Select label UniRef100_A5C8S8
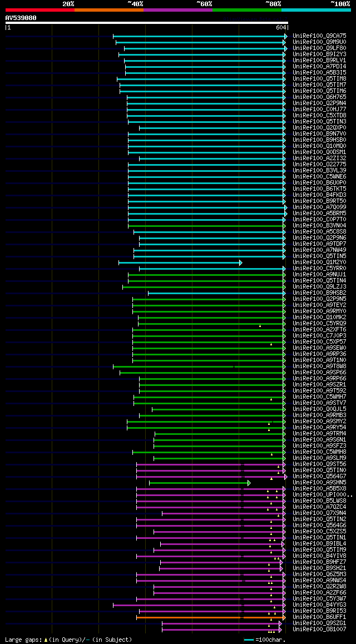356x644 pixels. pyautogui.click(x=319, y=232)
